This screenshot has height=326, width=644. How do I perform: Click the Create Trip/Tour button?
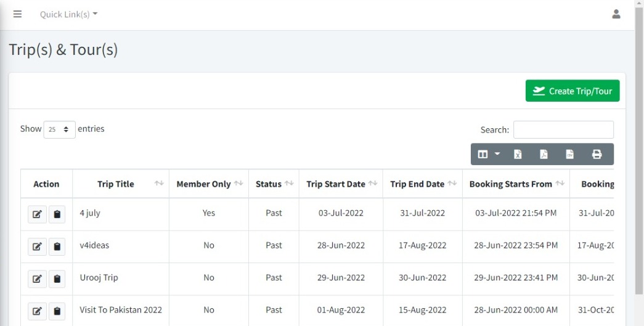point(572,91)
